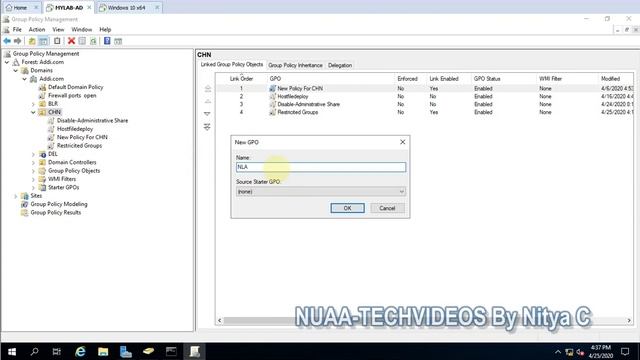
Task: Click the Windows Start button
Action: (x=12, y=351)
